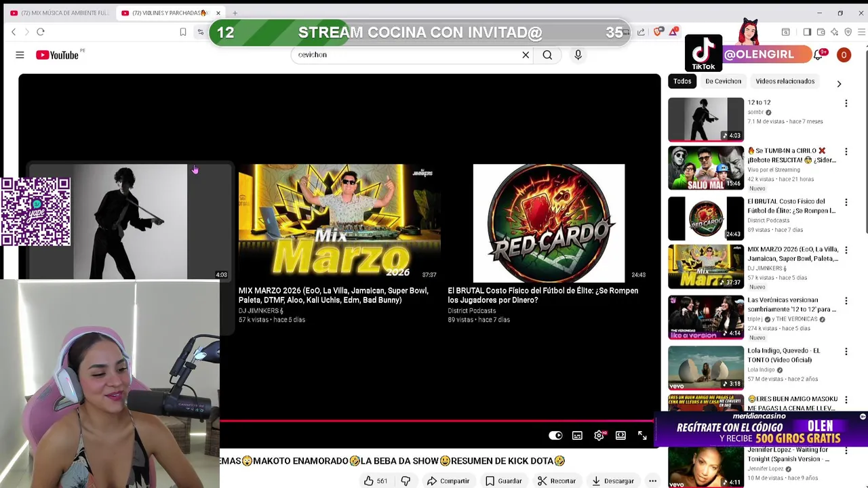Screen dimensions: 868x488
Task: Open player settings gear
Action: click(599, 436)
